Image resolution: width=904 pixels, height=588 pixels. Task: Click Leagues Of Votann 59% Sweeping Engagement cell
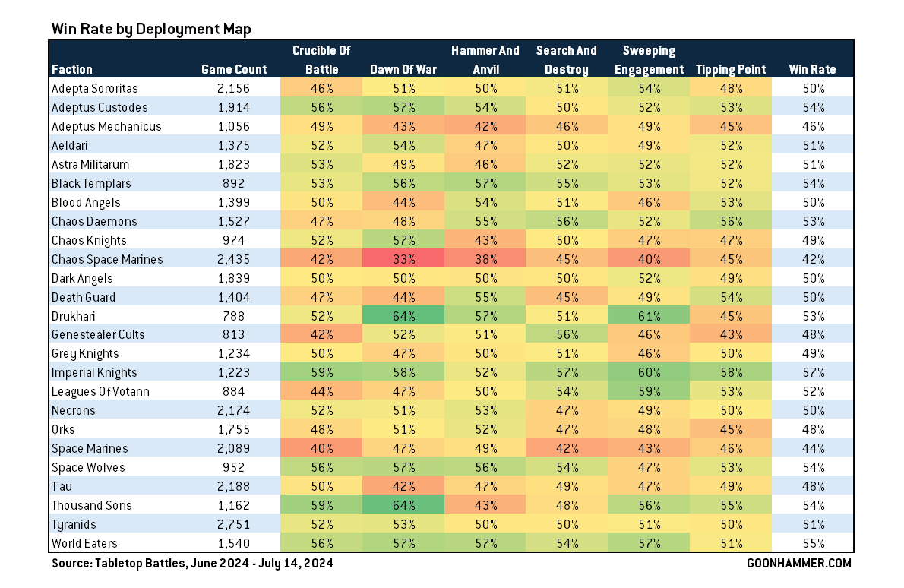tap(649, 392)
